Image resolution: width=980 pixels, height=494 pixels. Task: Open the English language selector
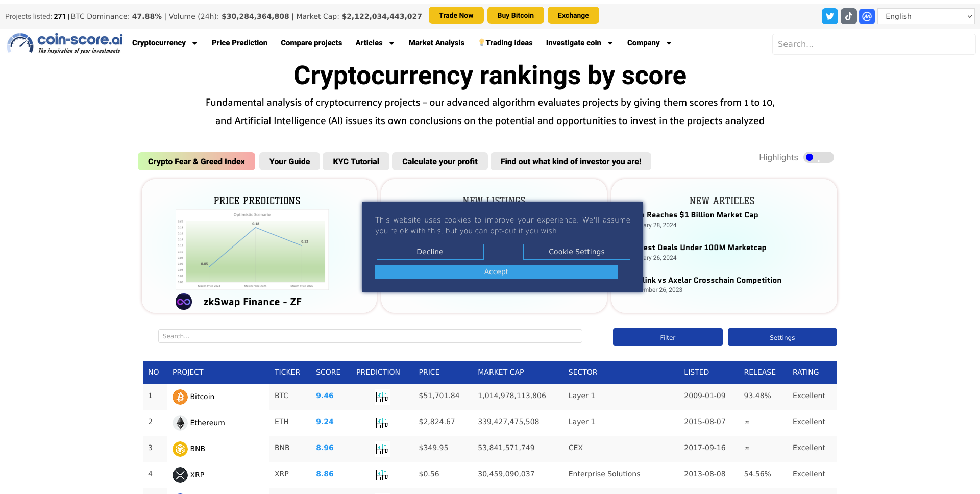[x=926, y=16]
